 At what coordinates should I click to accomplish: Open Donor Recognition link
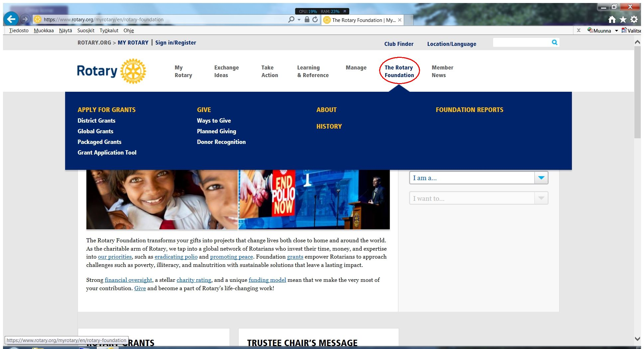coord(221,142)
